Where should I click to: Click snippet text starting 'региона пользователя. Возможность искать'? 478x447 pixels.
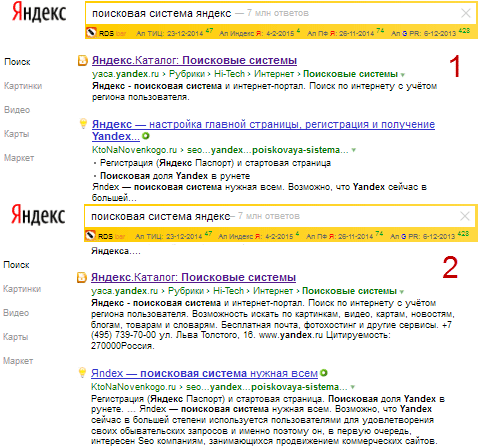(x=273, y=314)
